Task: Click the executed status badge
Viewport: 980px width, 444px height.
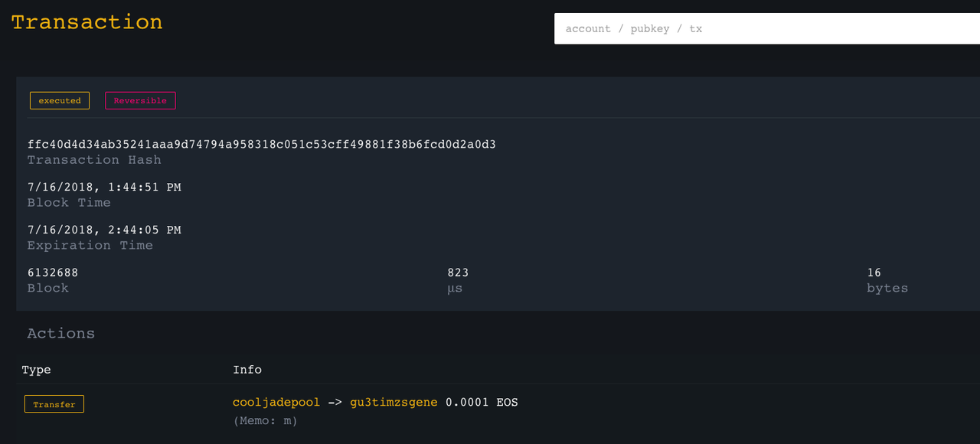Action: coord(60,100)
